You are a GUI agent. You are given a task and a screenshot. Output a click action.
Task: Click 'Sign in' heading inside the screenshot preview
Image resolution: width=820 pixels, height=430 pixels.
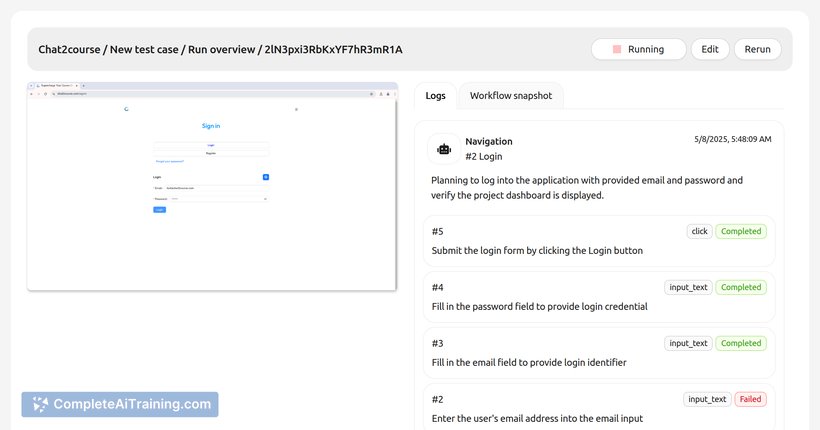(x=211, y=126)
